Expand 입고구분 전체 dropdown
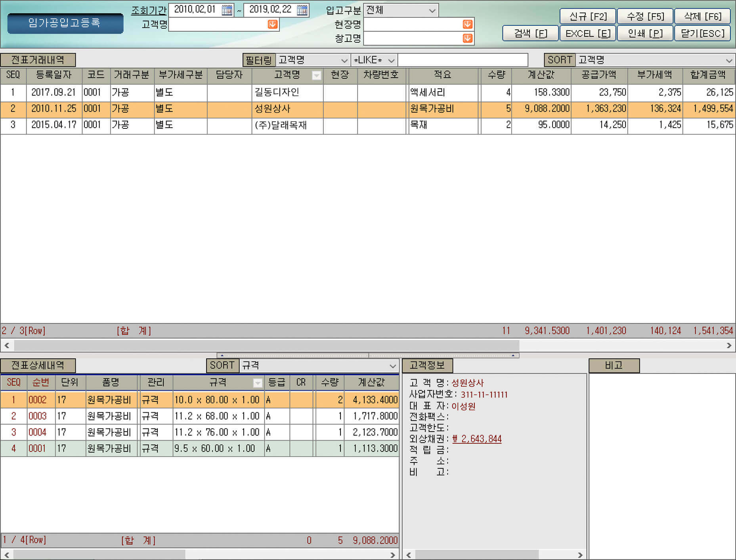Screen dimensions: 736x560 [432, 10]
